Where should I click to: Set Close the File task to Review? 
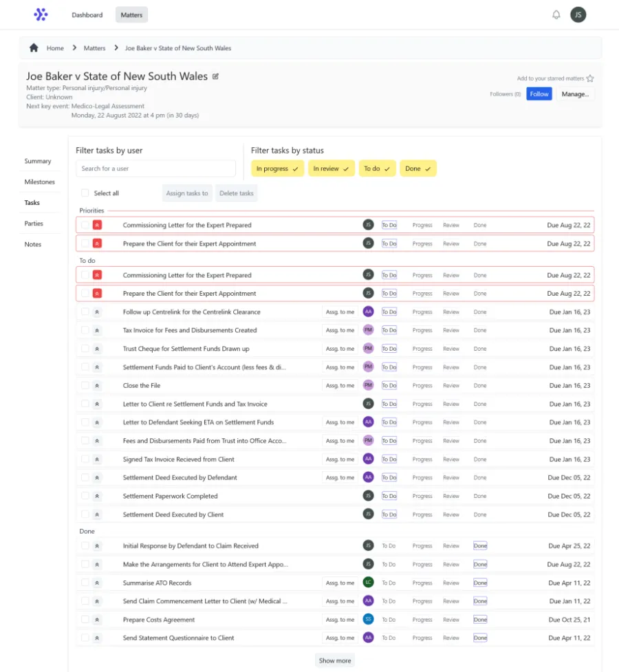coord(451,386)
